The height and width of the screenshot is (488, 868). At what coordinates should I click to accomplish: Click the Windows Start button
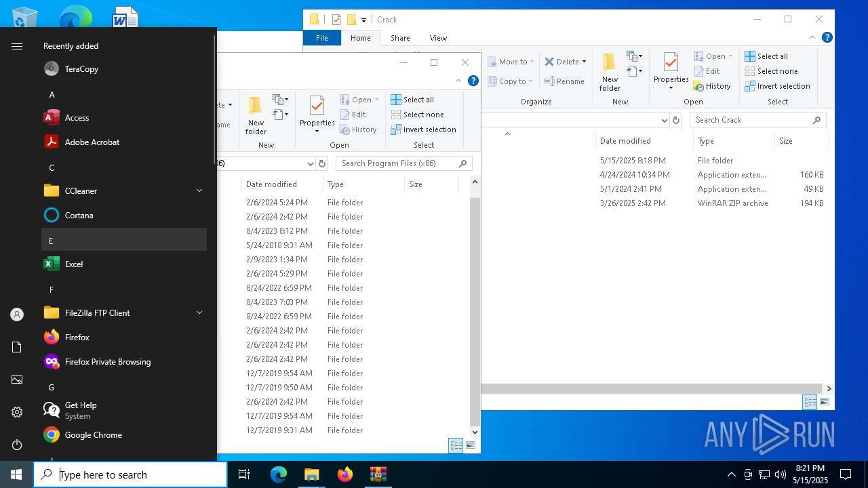16,474
